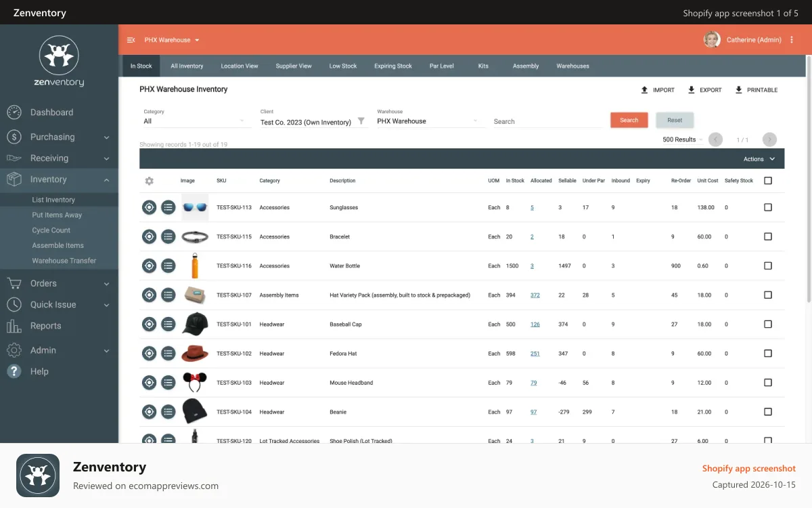Click target icon for Hat Variety Pack row
The width and height of the screenshot is (812, 508).
[x=150, y=295]
